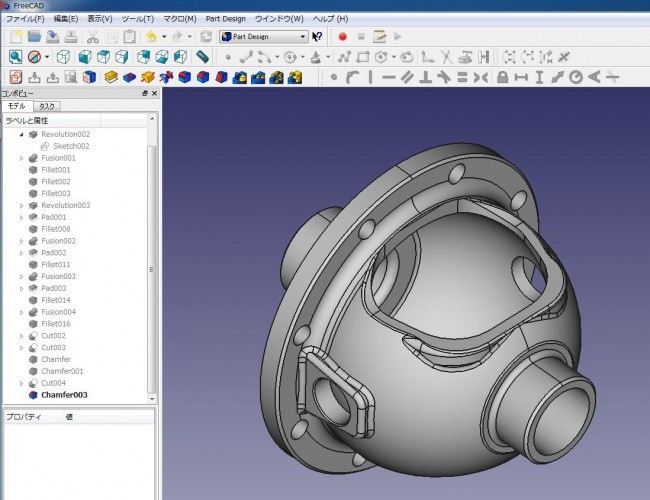Float the combo view panel button
The image size is (650, 500).
[x=145, y=93]
